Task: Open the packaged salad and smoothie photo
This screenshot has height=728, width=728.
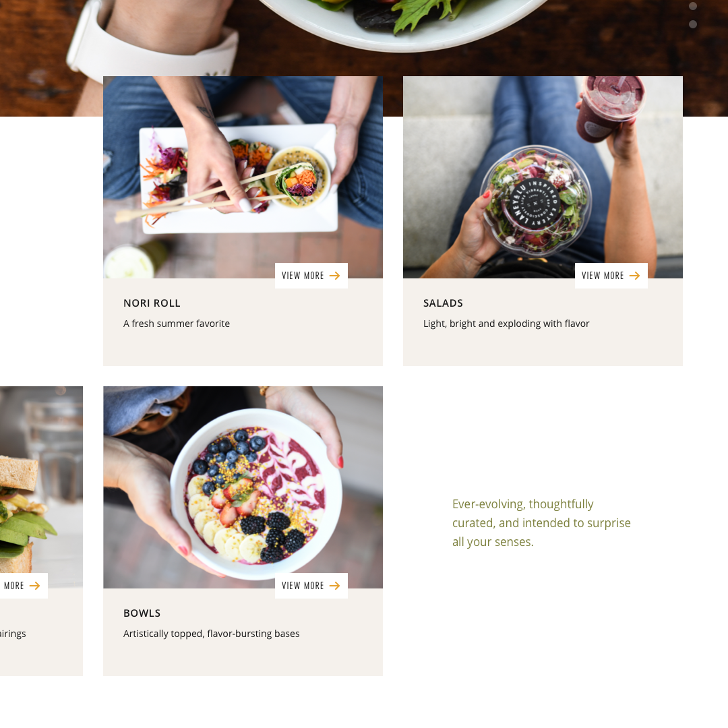Action: 543,177
